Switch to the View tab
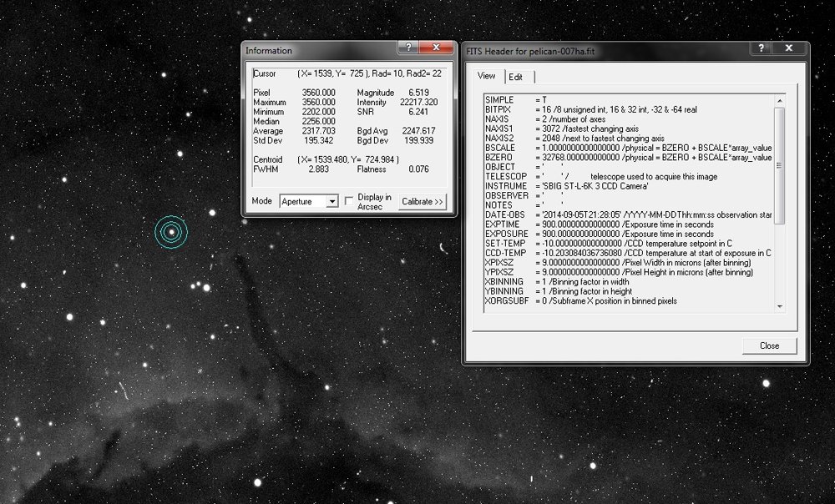The image size is (835, 504). point(486,76)
